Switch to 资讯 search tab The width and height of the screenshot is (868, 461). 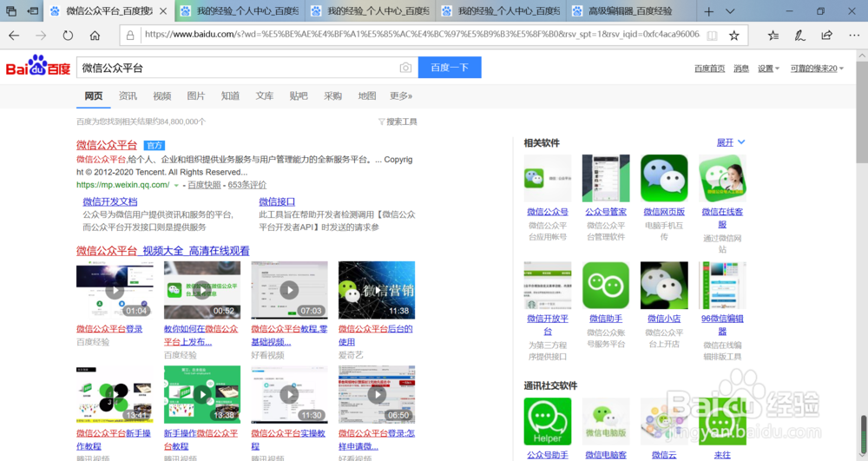(128, 95)
